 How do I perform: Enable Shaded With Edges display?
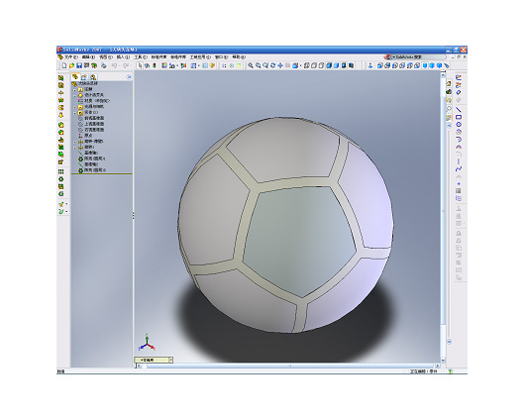click(329, 66)
